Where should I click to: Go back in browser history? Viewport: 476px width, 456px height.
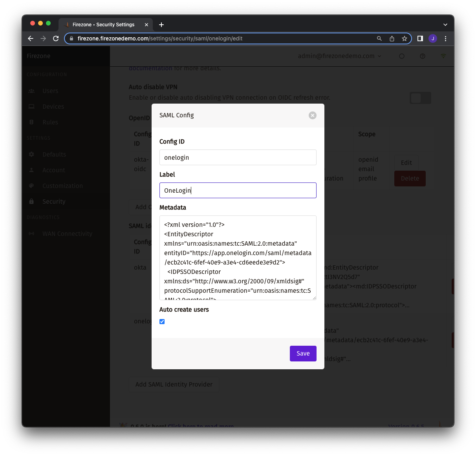(x=31, y=38)
